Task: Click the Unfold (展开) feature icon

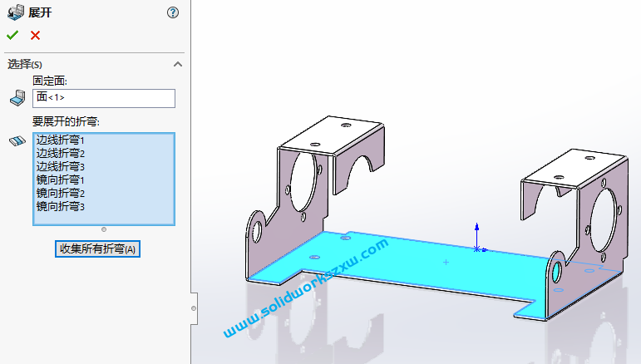Action: click(x=16, y=12)
